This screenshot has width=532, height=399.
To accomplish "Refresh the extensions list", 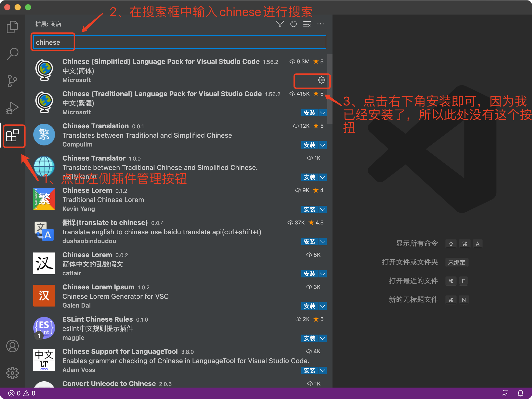I will 294,24.
